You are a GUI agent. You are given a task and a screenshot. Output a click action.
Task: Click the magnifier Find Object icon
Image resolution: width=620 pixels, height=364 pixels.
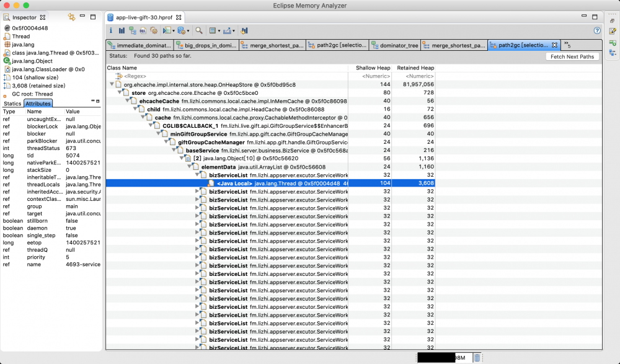click(x=199, y=30)
